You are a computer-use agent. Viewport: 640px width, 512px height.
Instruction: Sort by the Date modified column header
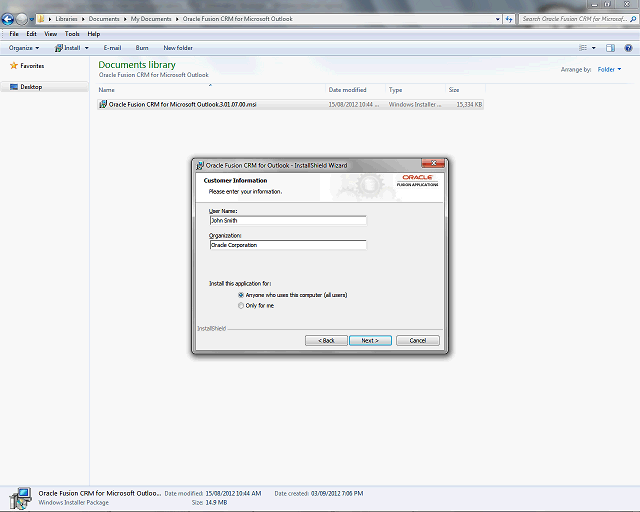(355, 90)
